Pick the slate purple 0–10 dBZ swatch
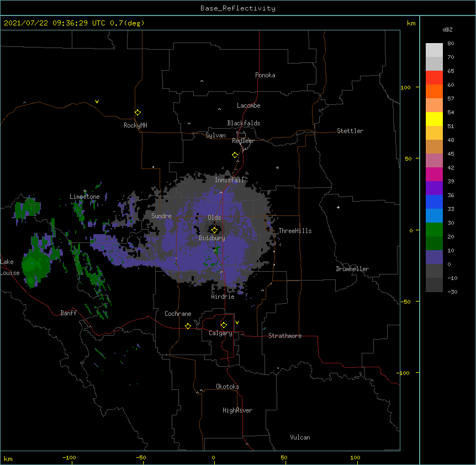 434,257
